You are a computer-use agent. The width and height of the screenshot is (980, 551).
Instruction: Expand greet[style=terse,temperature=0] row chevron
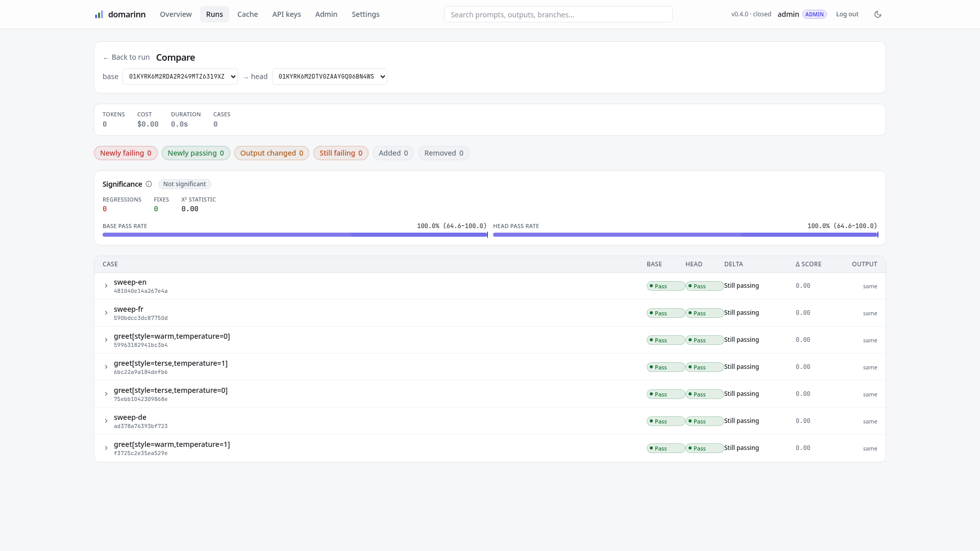pyautogui.click(x=106, y=394)
